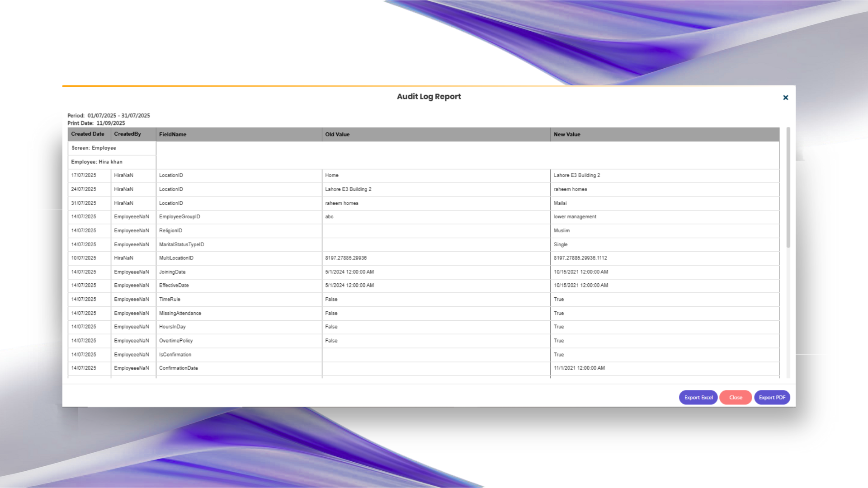Viewport: 868px width, 488px height.
Task: Click the 31/07/2025 created date cell
Action: [x=84, y=203]
